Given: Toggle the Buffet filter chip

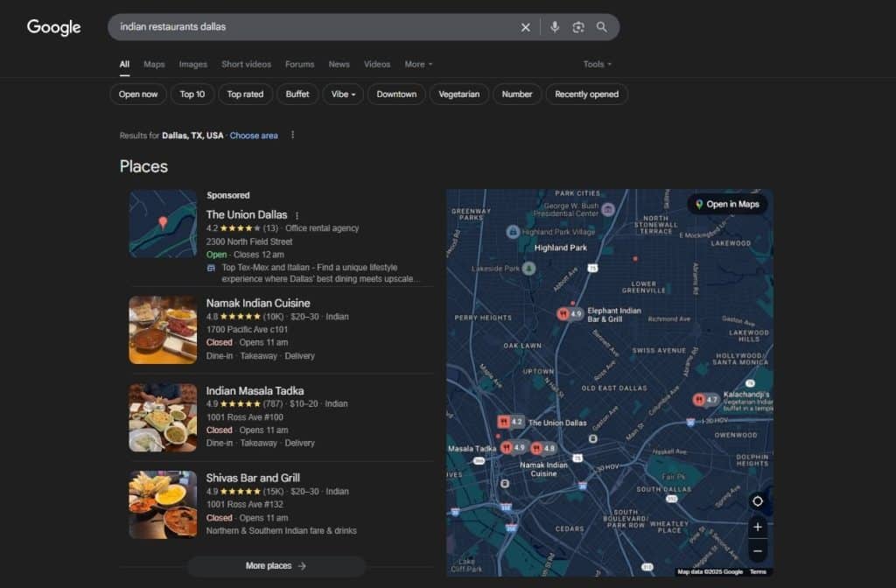Looking at the screenshot, I should pos(297,94).
